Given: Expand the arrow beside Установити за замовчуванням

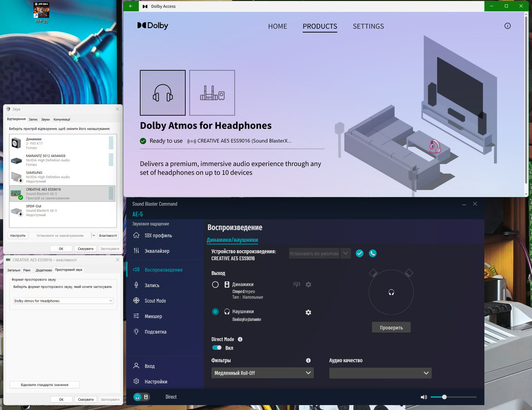Looking at the screenshot, I should 94,235.
